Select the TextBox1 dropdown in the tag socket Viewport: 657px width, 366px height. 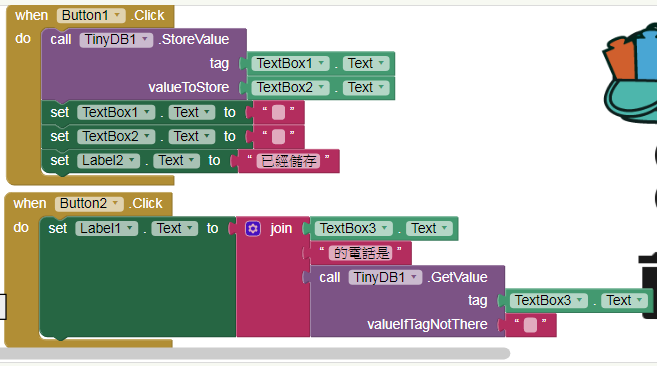click(x=290, y=64)
